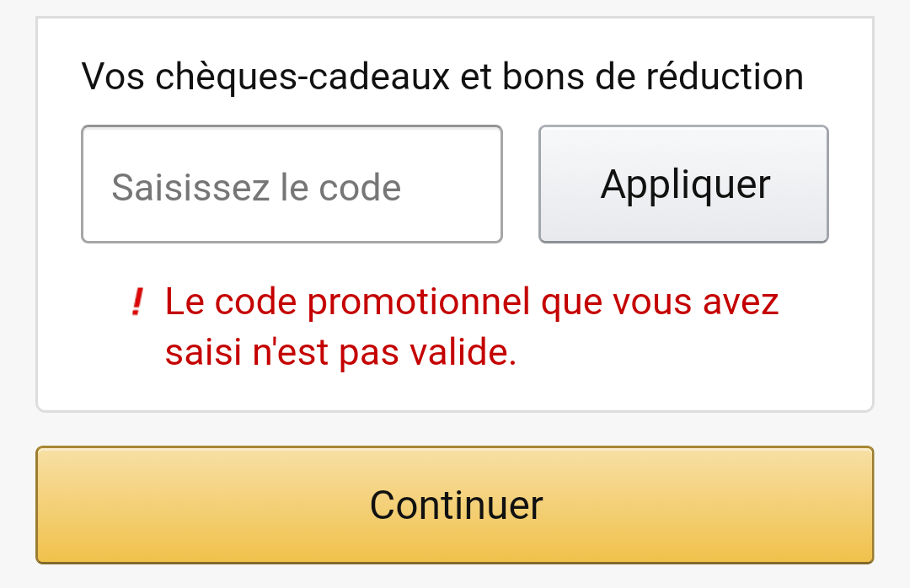Tap Appliquer to validate the code
The width and height of the screenshot is (910, 588).
(x=683, y=184)
